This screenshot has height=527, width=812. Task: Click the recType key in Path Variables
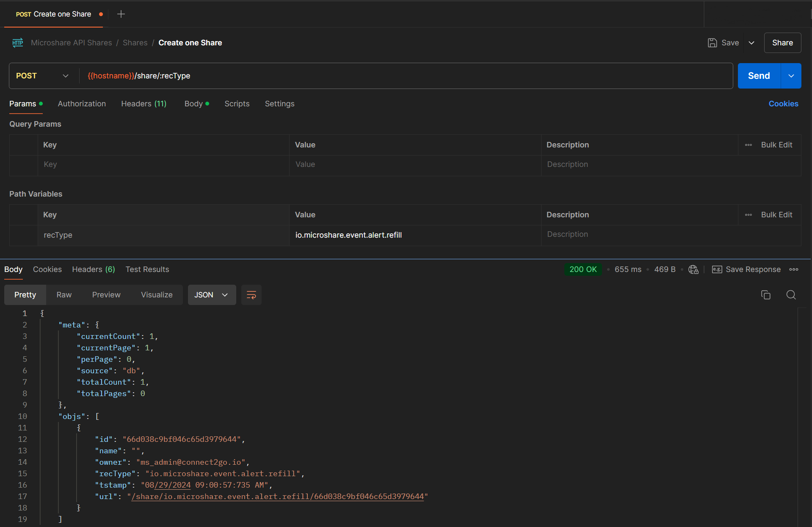pos(58,235)
